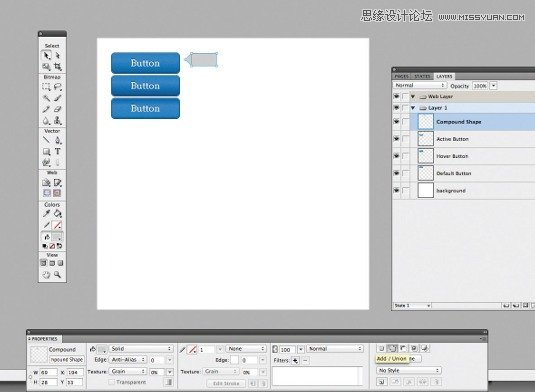This screenshot has width=535, height=392.
Task: Click the tools panel stroke color swatch
Action: (x=57, y=226)
